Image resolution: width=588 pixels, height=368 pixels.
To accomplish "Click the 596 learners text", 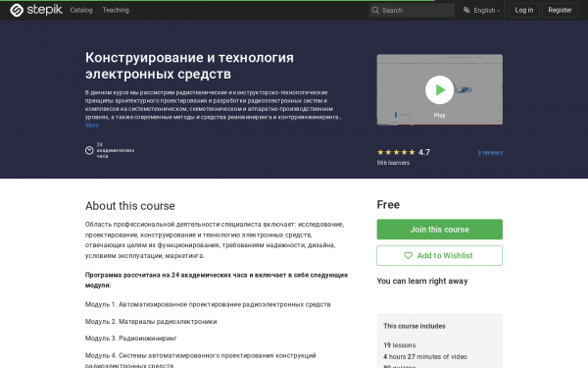I will [x=393, y=163].
